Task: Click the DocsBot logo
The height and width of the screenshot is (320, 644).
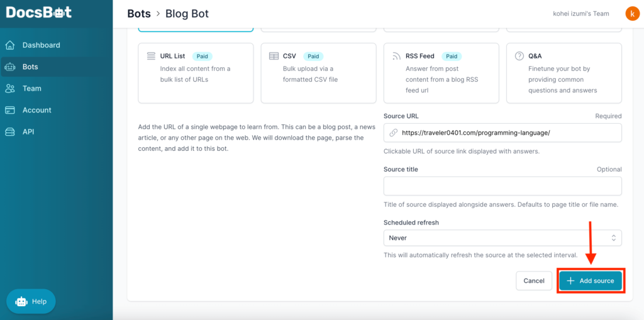Action: pyautogui.click(x=39, y=13)
